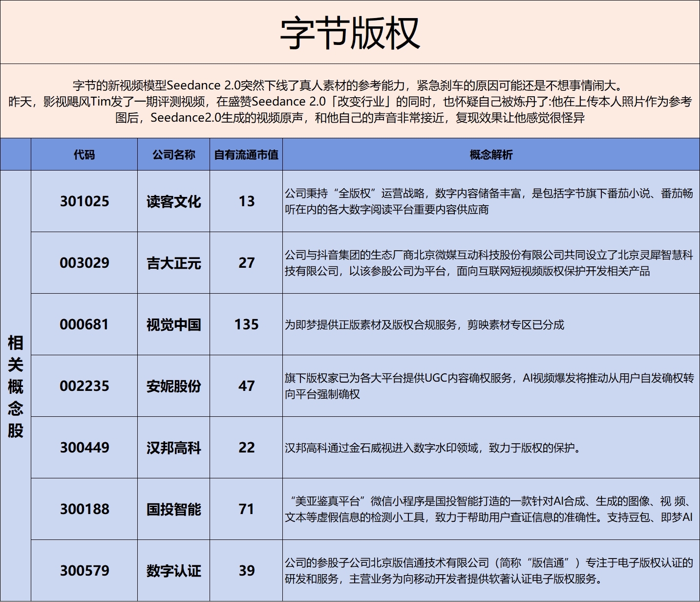Click the 数字认证 description about 版信通
Image resolution: width=700 pixels, height=602 pixels.
[x=489, y=571]
